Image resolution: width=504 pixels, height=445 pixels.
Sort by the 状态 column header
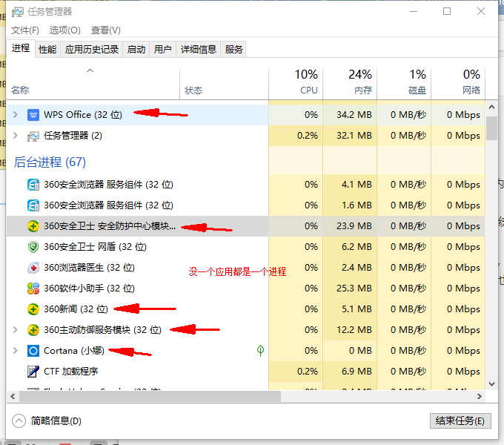coord(224,83)
